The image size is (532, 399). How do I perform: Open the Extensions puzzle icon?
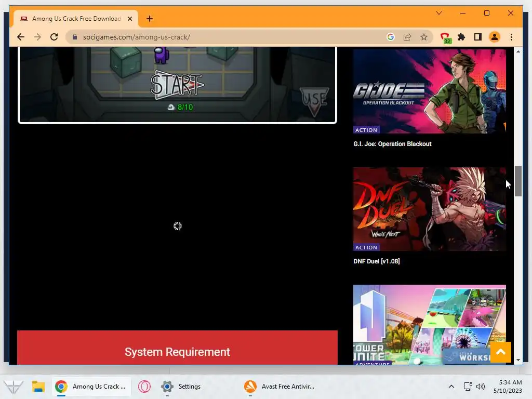tap(461, 37)
